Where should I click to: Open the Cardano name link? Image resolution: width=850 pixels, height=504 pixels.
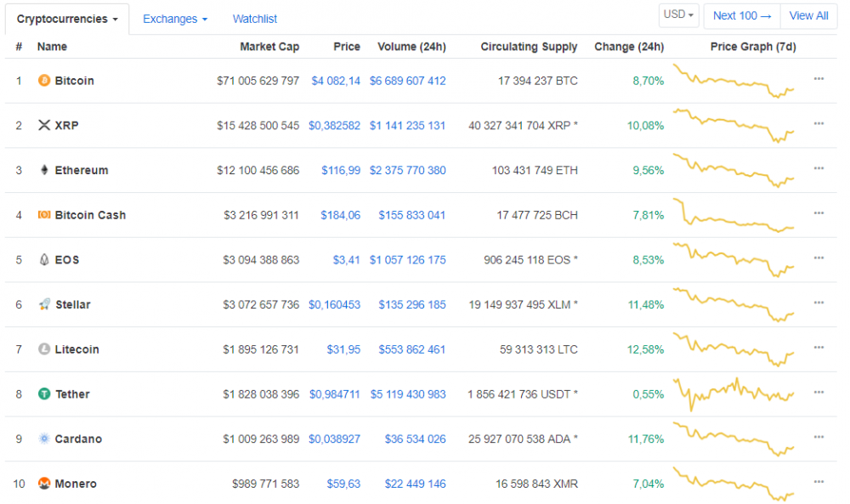[78, 439]
